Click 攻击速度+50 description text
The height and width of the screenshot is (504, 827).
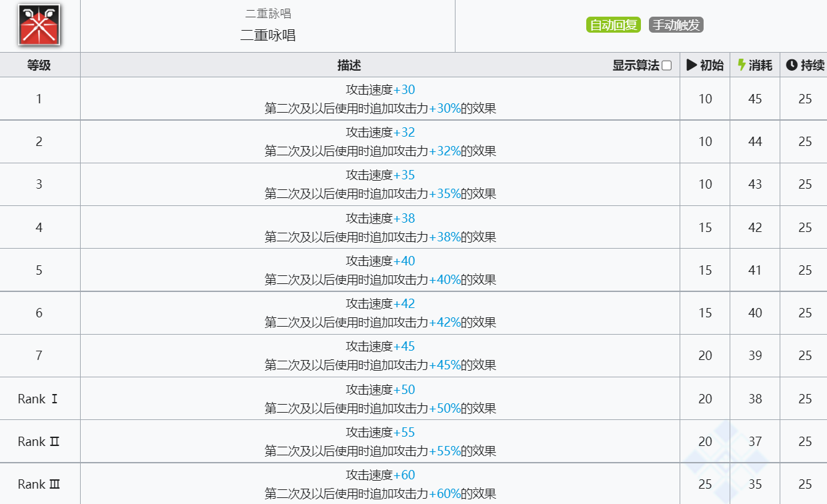point(380,389)
